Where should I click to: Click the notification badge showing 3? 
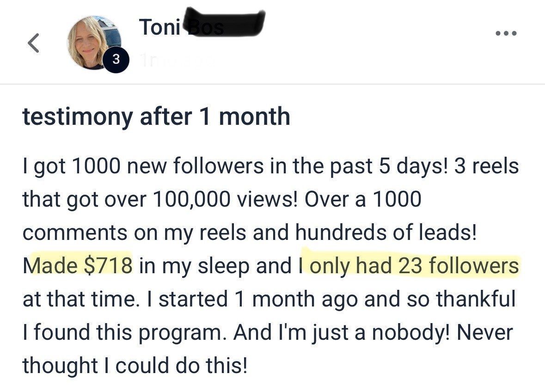point(116,59)
